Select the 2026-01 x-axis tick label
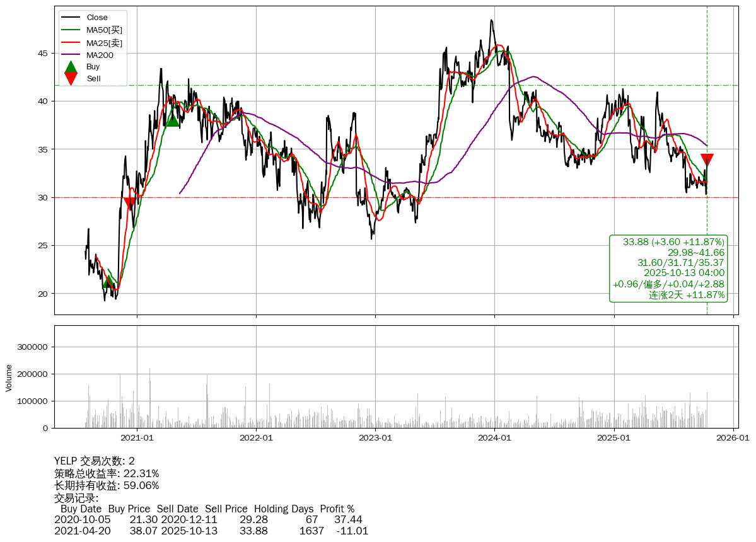 tap(733, 437)
